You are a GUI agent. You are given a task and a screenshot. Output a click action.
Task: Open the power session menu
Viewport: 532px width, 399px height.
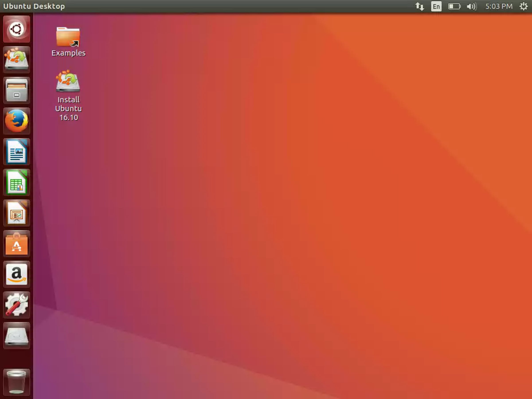point(524,6)
